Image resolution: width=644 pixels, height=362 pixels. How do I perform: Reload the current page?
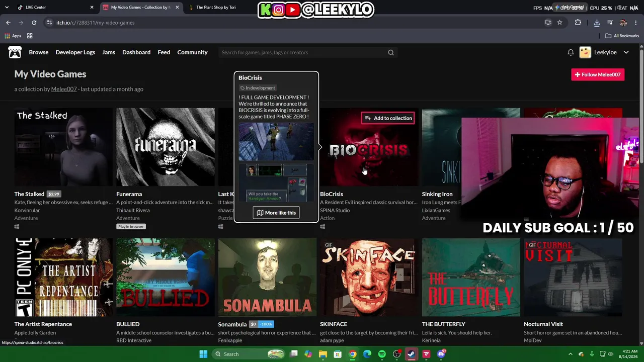(x=34, y=23)
